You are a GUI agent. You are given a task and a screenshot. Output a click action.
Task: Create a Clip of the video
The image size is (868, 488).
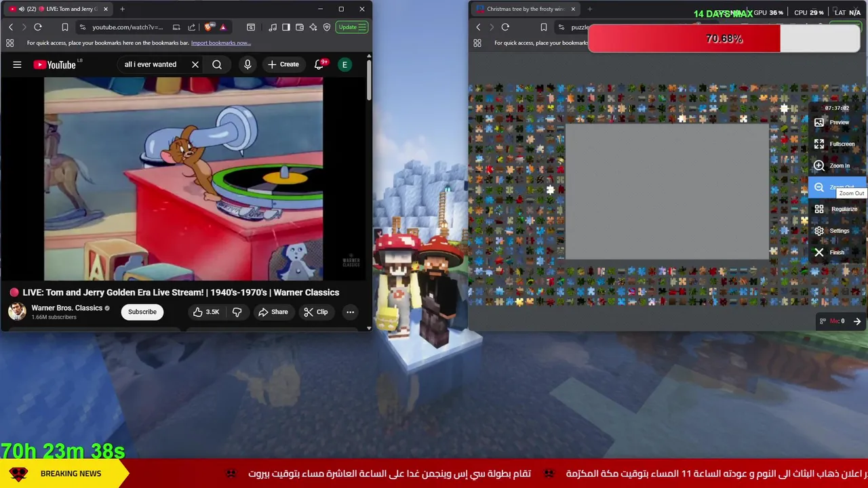(316, 312)
